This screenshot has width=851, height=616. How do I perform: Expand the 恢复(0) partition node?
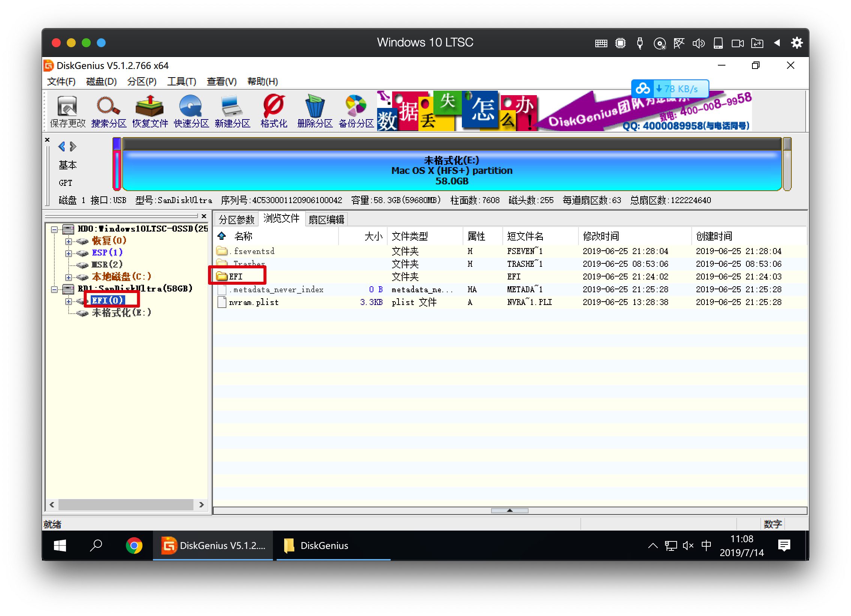pos(68,241)
